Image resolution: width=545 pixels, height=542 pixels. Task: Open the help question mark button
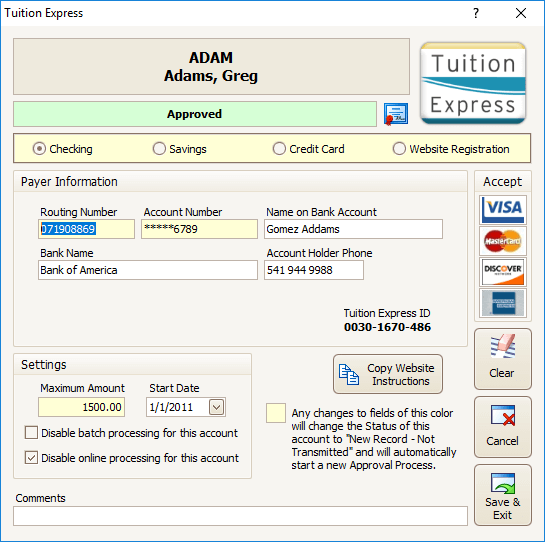[x=476, y=14]
